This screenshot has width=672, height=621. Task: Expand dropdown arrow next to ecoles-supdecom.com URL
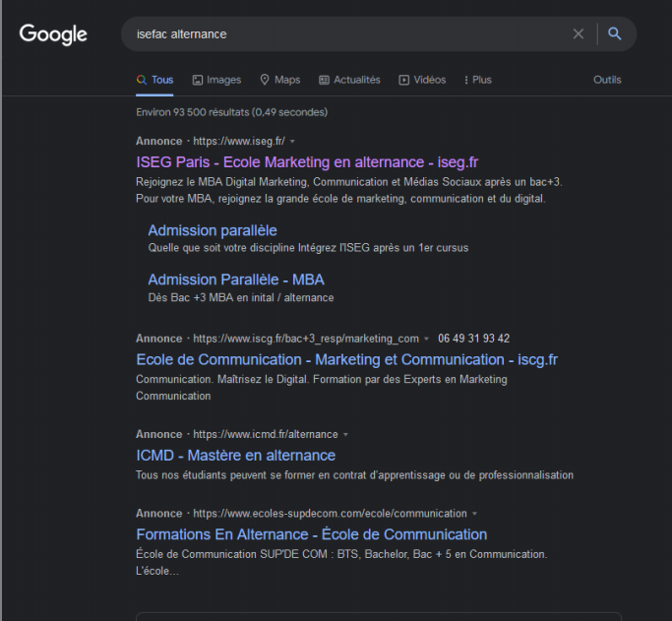474,514
